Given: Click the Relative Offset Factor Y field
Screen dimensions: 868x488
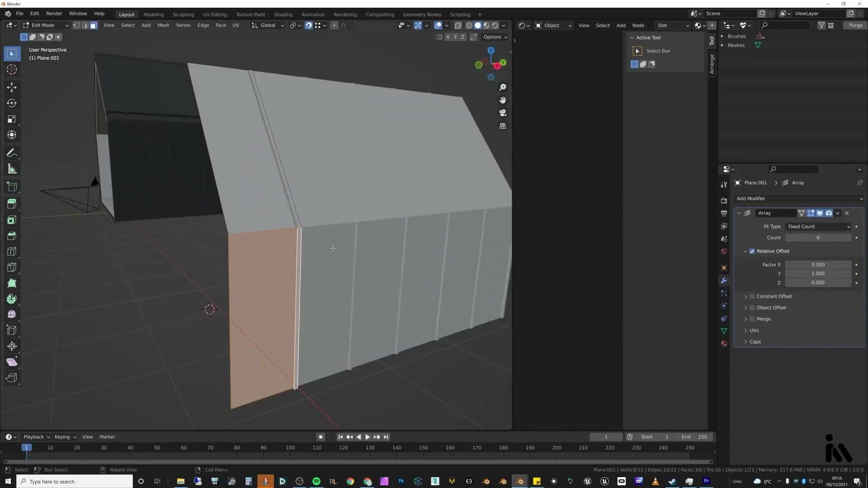Looking at the screenshot, I should click(x=818, y=274).
